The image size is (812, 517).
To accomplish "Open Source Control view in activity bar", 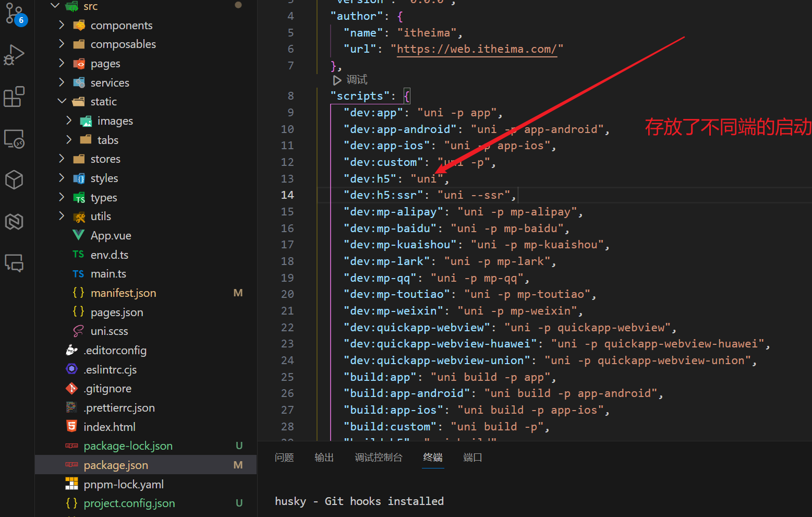I will click(15, 14).
